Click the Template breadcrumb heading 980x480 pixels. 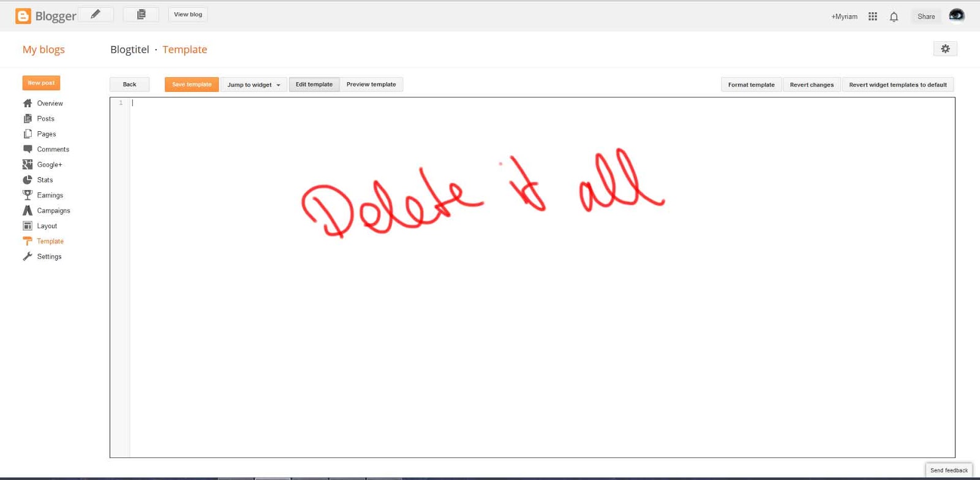click(x=184, y=50)
